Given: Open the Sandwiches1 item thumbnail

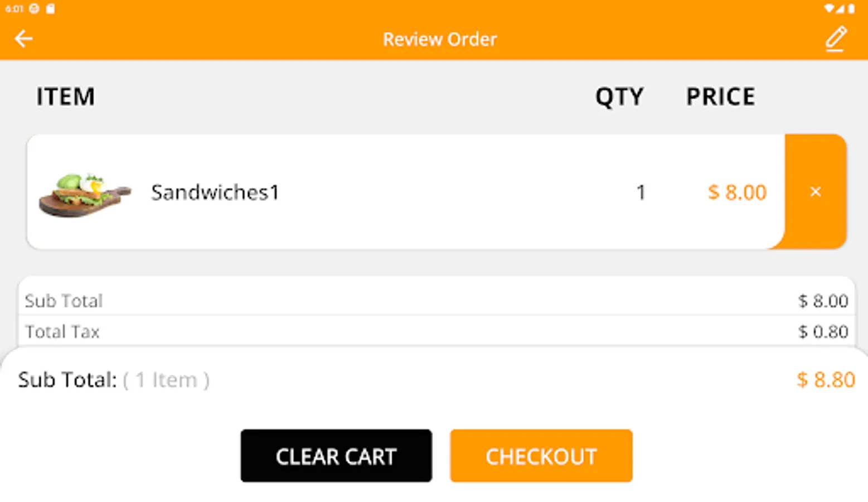Looking at the screenshot, I should click(84, 195).
